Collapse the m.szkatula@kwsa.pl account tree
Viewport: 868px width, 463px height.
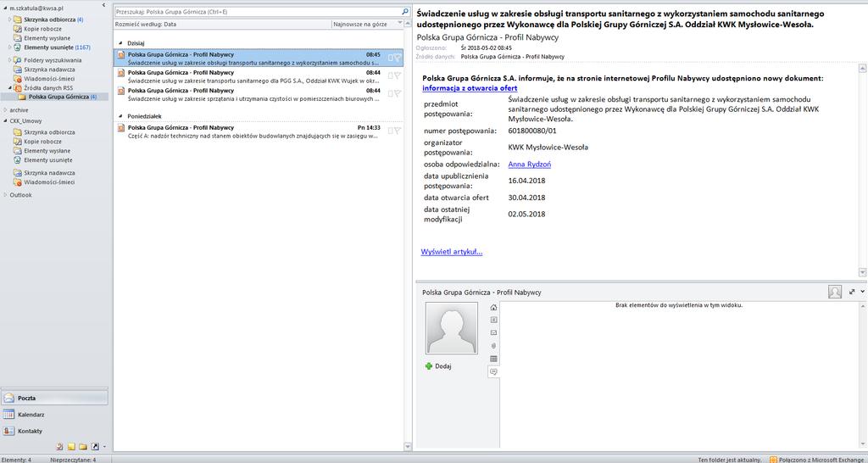[x=5, y=8]
